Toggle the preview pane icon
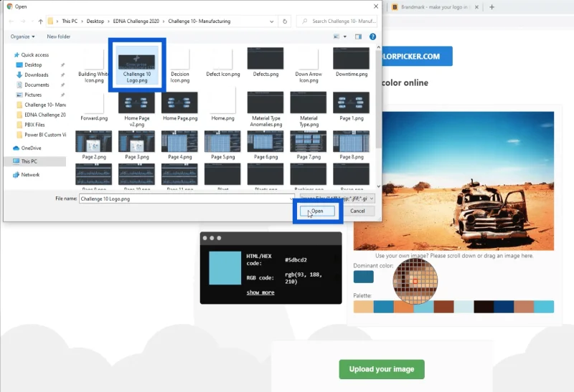Viewport: 574px width, 392px height. click(358, 37)
